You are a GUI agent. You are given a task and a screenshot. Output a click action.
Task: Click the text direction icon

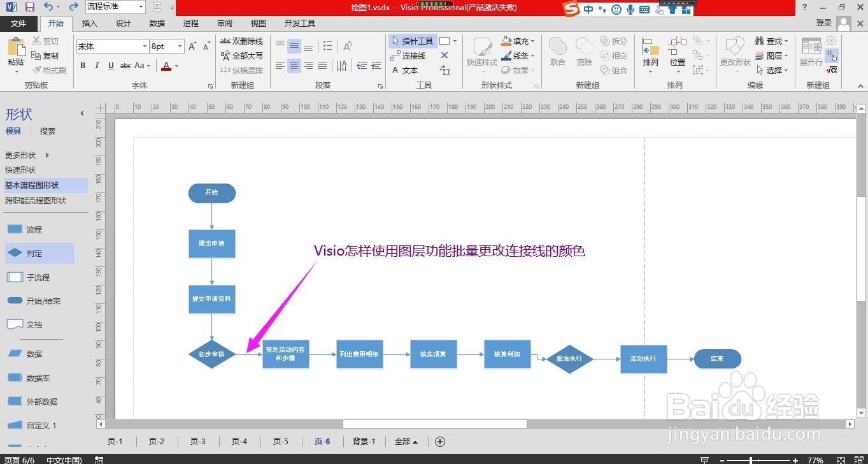click(342, 66)
